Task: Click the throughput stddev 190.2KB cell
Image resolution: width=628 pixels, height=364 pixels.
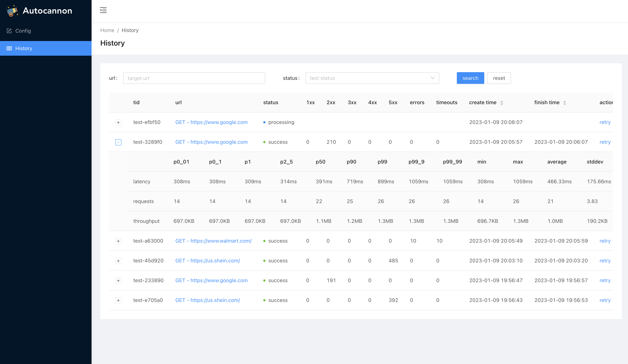Action: tap(597, 221)
